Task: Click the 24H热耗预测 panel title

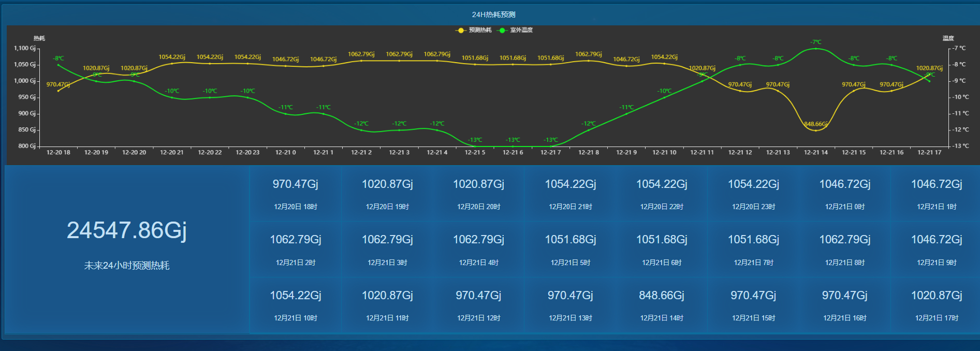Action: coord(493,14)
